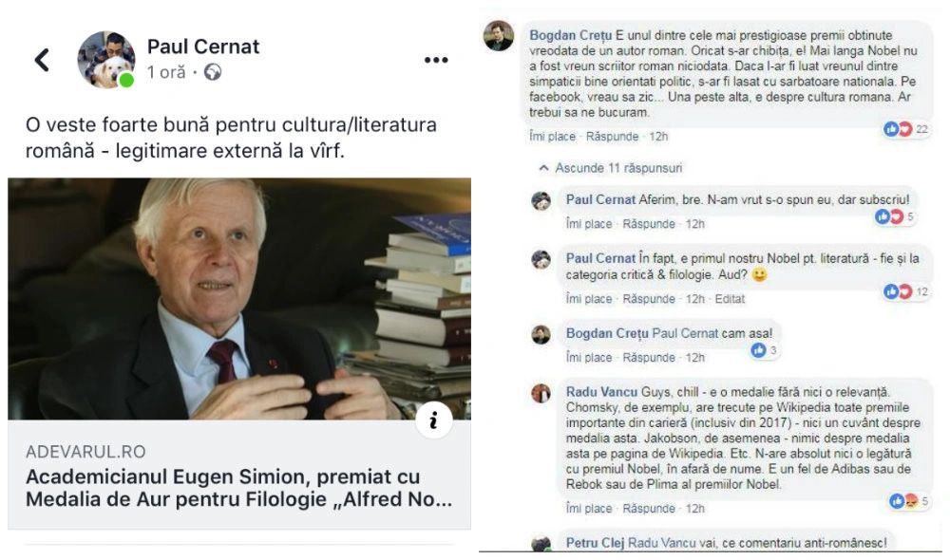Image resolution: width=950 pixels, height=560 pixels.
Task: View reactions with count 12 on Paul Cernat's reply
Action: pyautogui.click(x=905, y=291)
